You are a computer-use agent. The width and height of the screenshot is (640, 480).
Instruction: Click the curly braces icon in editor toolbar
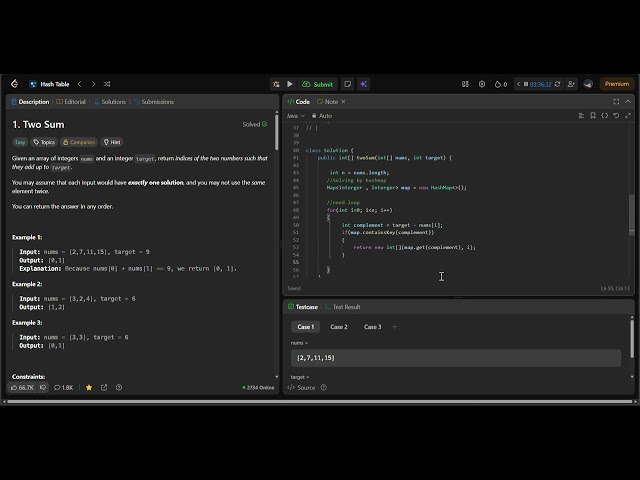(x=604, y=116)
